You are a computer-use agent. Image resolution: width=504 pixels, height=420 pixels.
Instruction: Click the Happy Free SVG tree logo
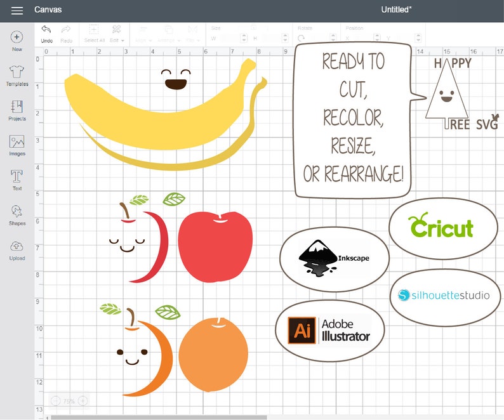462,94
